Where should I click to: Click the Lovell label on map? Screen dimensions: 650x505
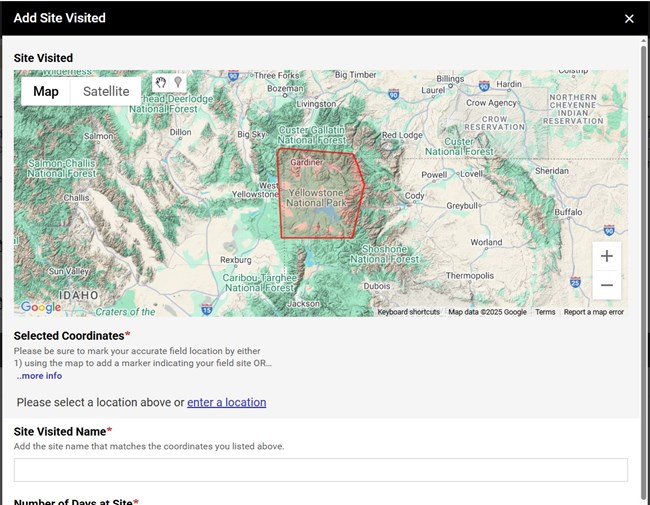471,174
